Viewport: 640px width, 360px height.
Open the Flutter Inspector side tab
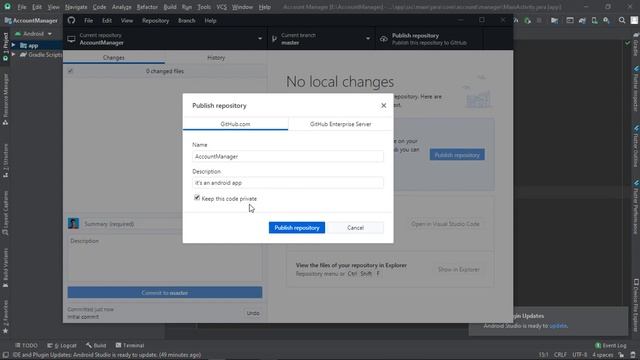(636, 89)
